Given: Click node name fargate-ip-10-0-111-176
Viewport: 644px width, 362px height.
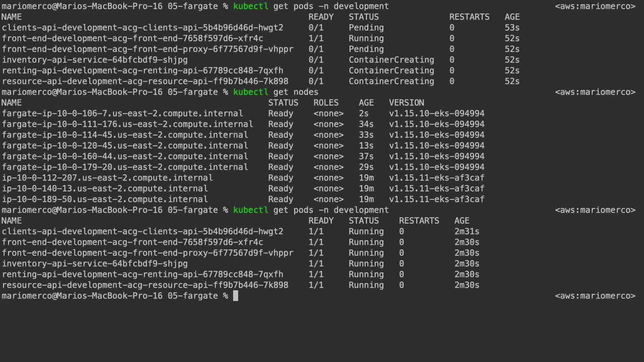Looking at the screenshot, I should pos(127,124).
